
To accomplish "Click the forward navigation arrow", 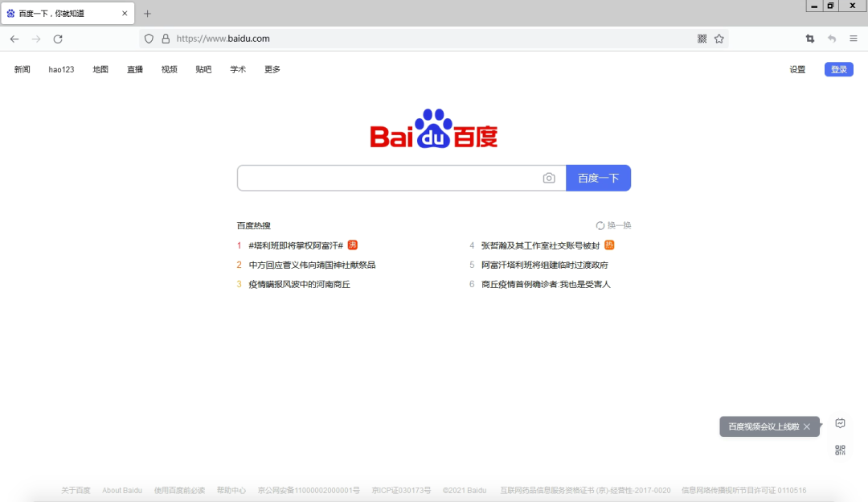I will (36, 39).
